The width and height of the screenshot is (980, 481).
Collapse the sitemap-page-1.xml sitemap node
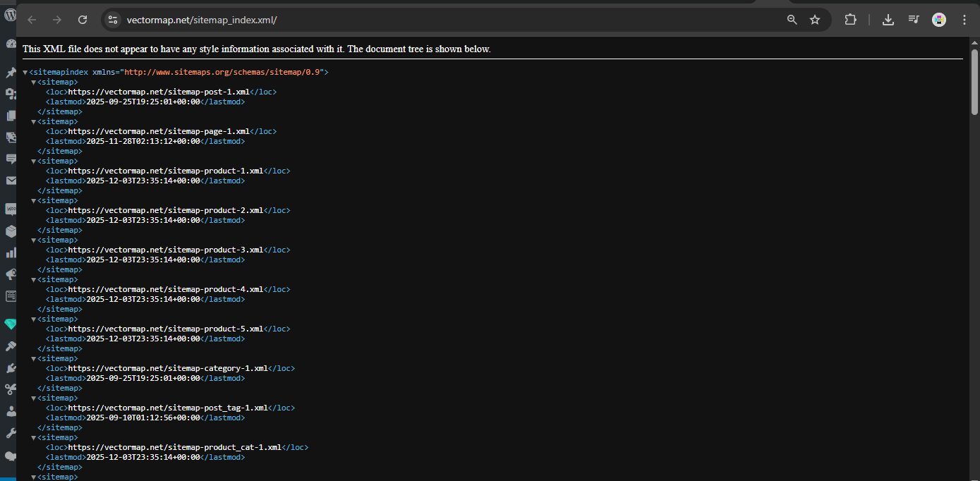33,122
